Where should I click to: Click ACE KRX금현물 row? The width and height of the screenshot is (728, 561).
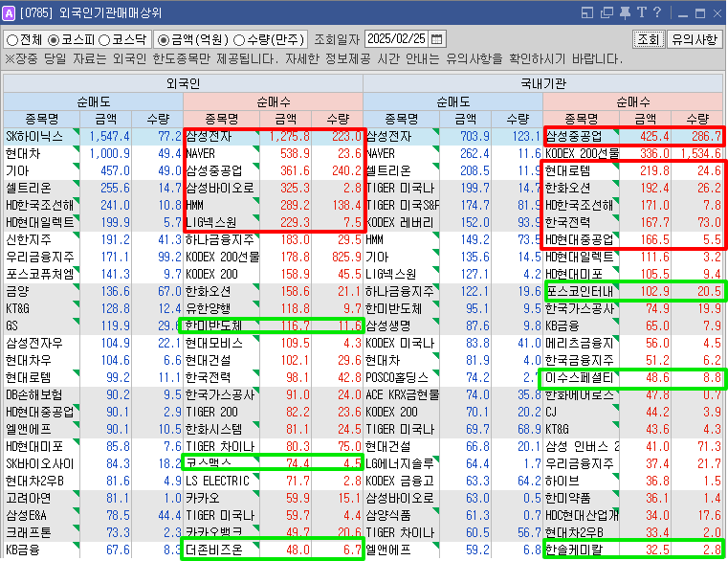coord(402,394)
